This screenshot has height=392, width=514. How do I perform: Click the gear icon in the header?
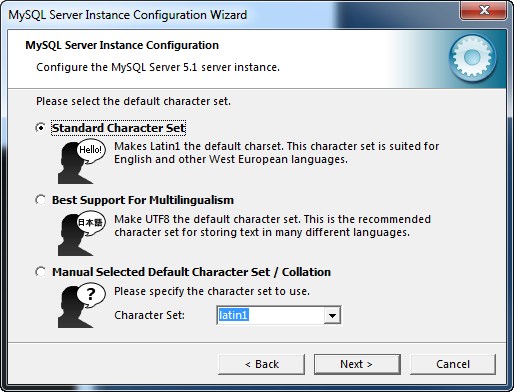tap(472, 58)
